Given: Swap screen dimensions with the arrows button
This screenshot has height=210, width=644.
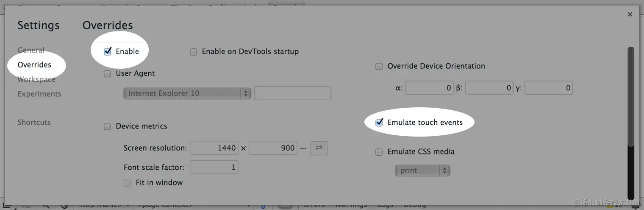Looking at the screenshot, I should pyautogui.click(x=319, y=148).
